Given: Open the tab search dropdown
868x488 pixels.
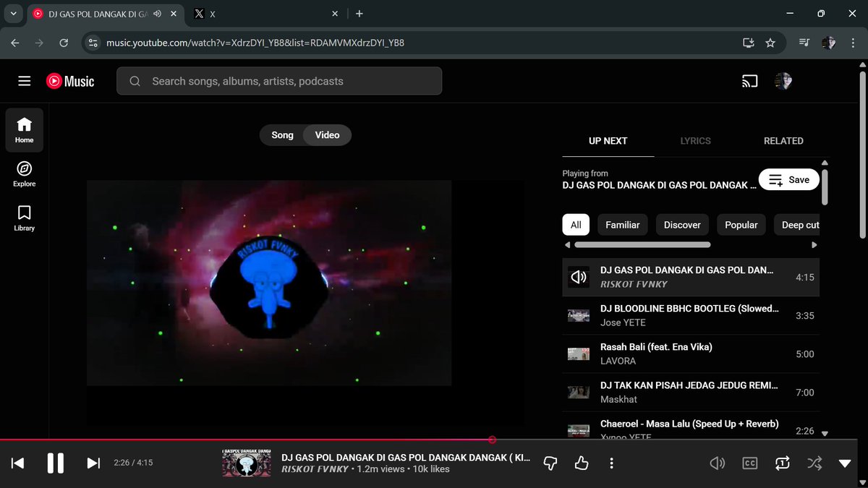Looking at the screenshot, I should 13,13.
